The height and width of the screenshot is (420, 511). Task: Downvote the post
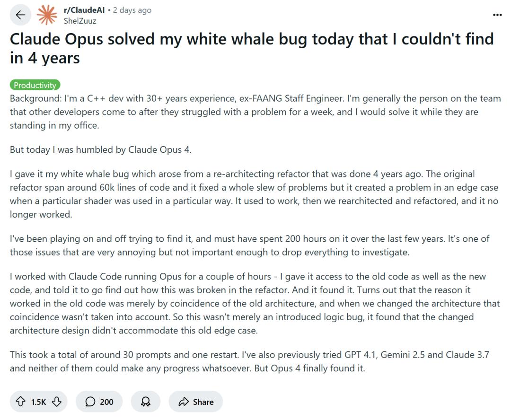click(x=57, y=402)
